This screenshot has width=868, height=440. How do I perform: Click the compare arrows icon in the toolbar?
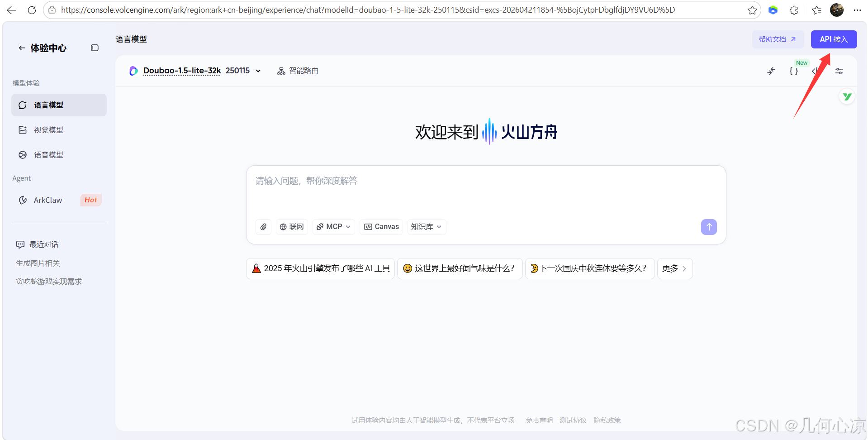[x=771, y=71]
